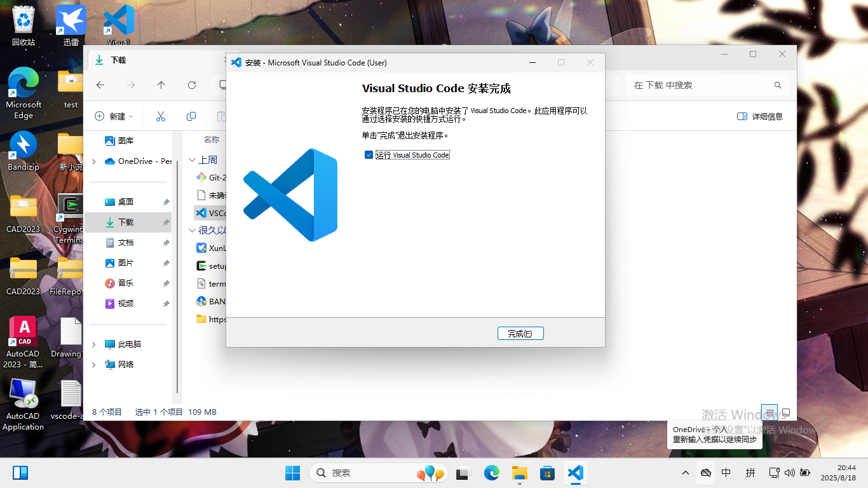
Task: Expand the 此电脑 tree node
Action: [94, 344]
